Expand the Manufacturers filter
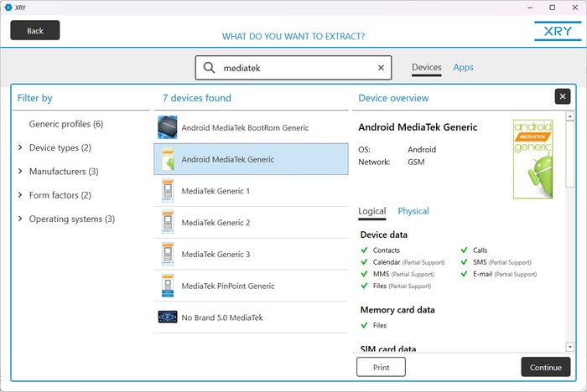 (x=20, y=172)
